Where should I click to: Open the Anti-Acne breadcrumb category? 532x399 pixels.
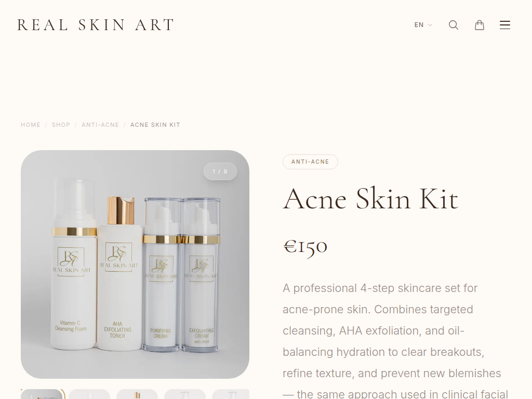tap(100, 125)
